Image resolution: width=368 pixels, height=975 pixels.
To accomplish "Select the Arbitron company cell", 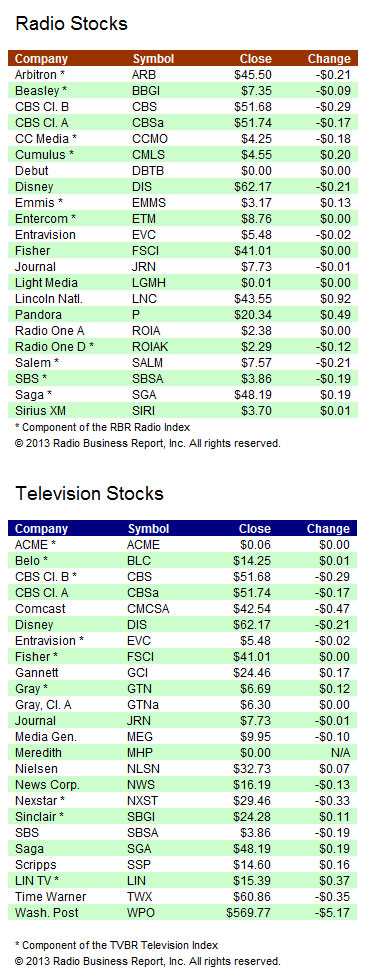I will (40, 75).
